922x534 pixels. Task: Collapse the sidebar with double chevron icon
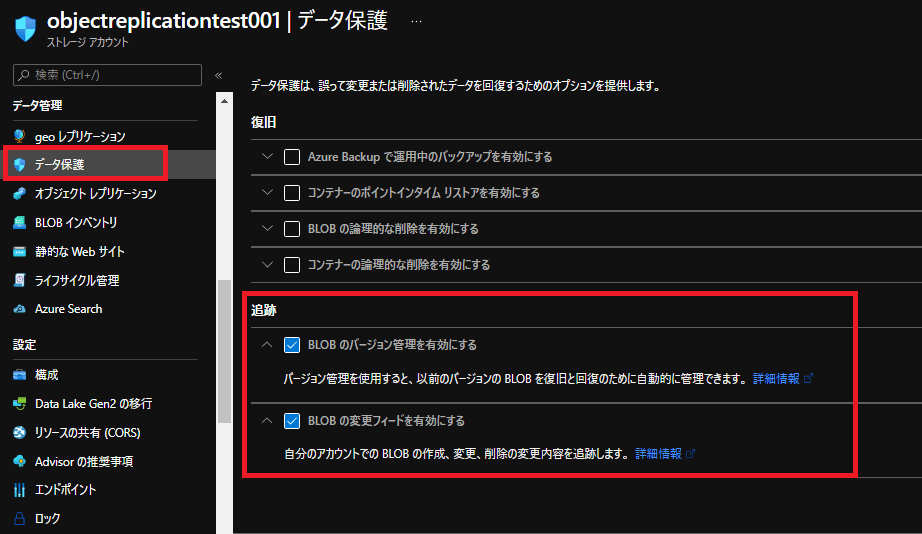coord(218,75)
